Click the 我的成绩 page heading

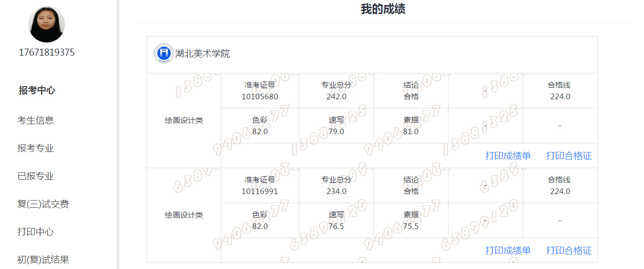[383, 9]
